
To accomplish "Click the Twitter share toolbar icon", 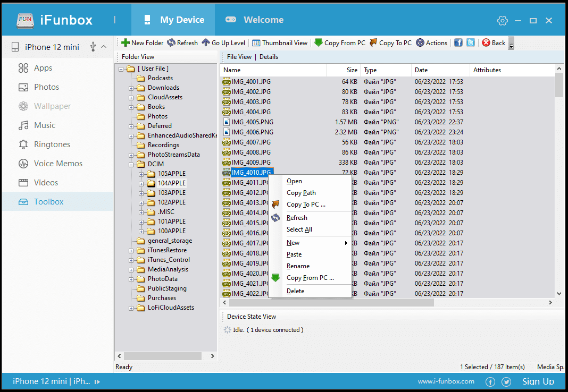I will pos(471,42).
